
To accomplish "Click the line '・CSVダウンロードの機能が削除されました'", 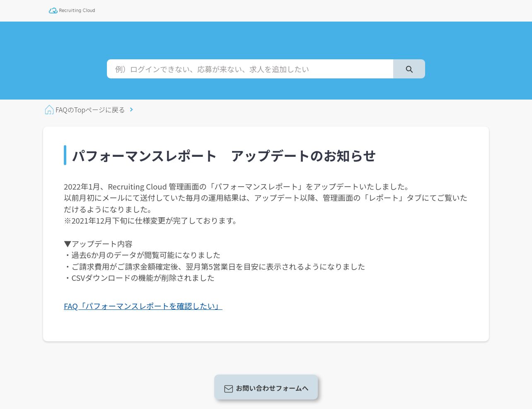I will point(139,278).
